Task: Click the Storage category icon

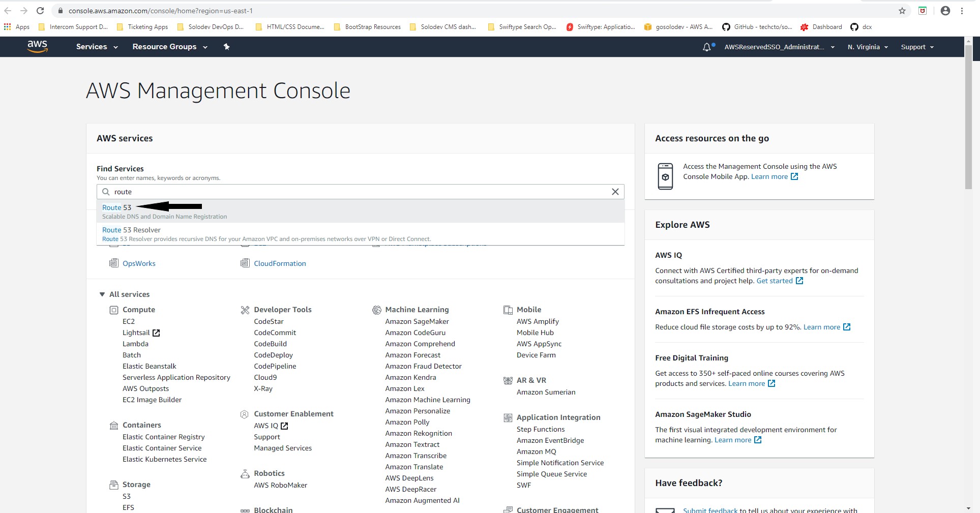Action: click(114, 485)
